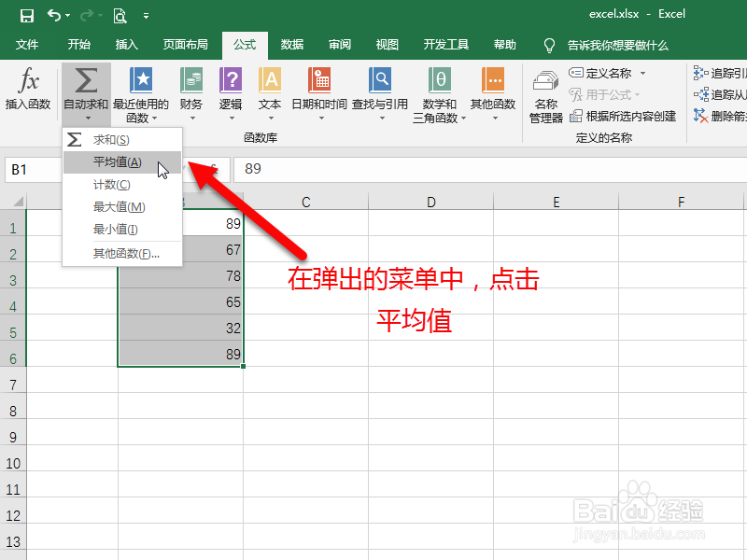This screenshot has height=560, width=747.
Task: Select column F header
Action: point(682,202)
